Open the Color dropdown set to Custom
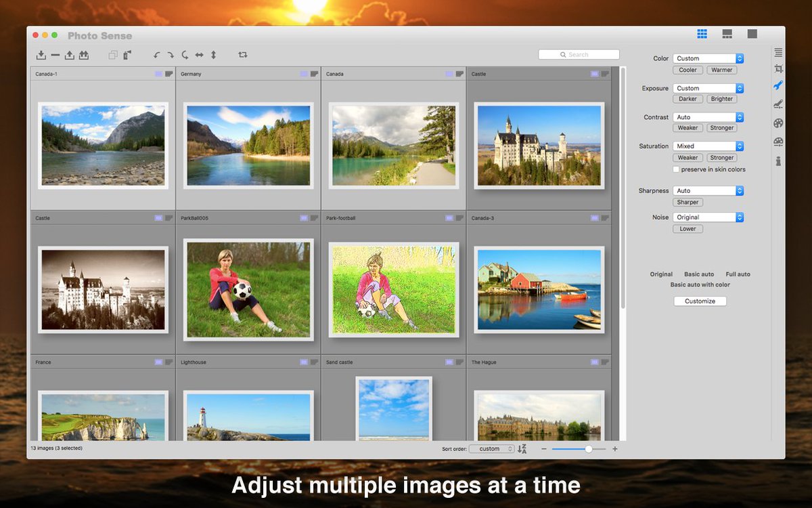 [708, 59]
